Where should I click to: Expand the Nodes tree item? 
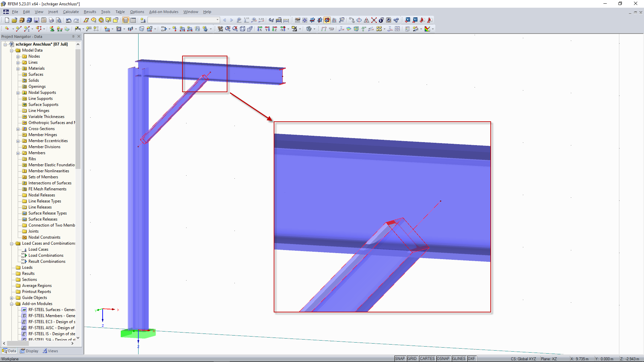(x=18, y=56)
